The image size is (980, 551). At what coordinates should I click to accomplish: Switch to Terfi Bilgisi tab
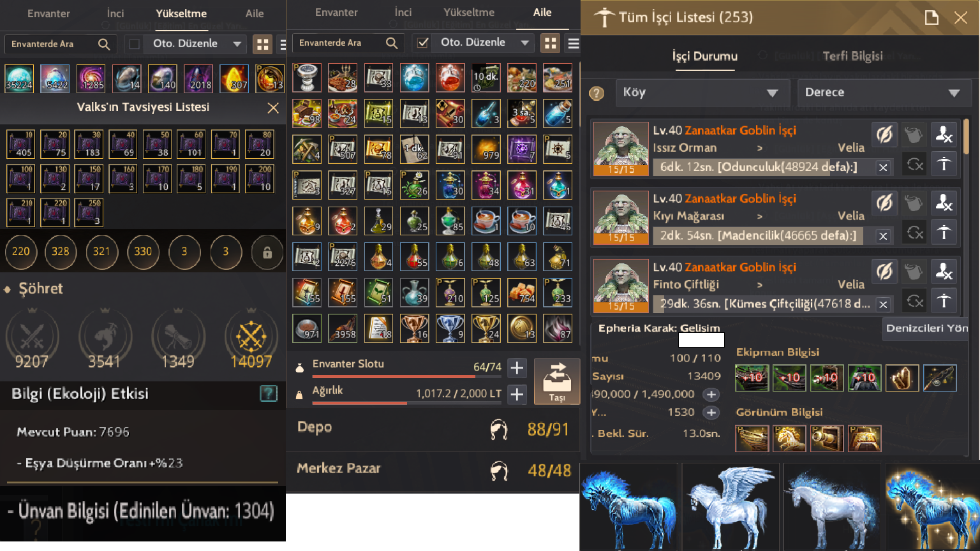[852, 56]
